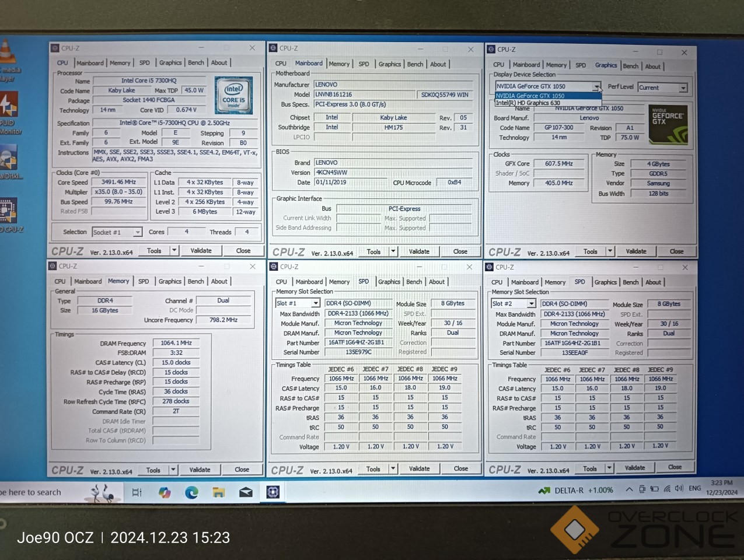This screenshot has height=560, width=744.
Task: Switch to CPU tab in the GeForce Graphics window
Action: [499, 65]
